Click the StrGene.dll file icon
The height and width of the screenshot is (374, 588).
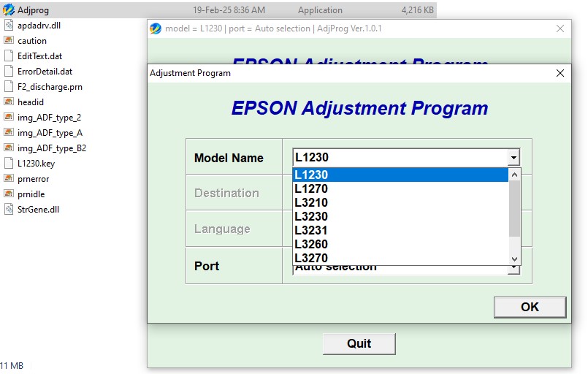[x=9, y=210]
